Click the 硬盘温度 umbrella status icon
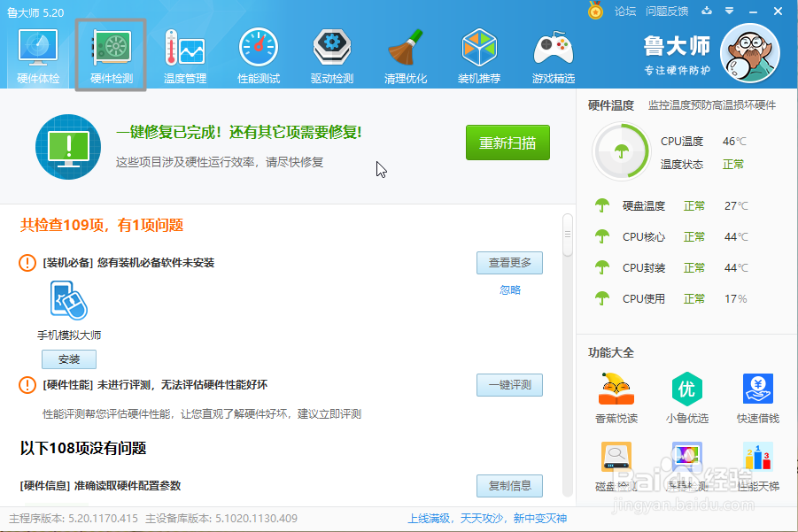 click(602, 205)
